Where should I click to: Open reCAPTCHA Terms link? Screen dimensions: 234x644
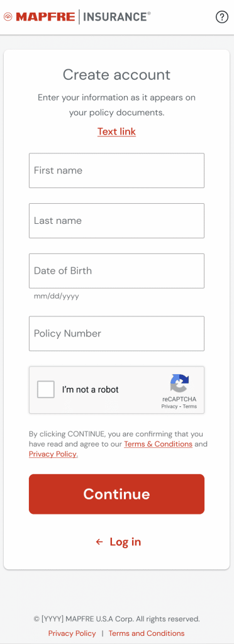[190, 407]
